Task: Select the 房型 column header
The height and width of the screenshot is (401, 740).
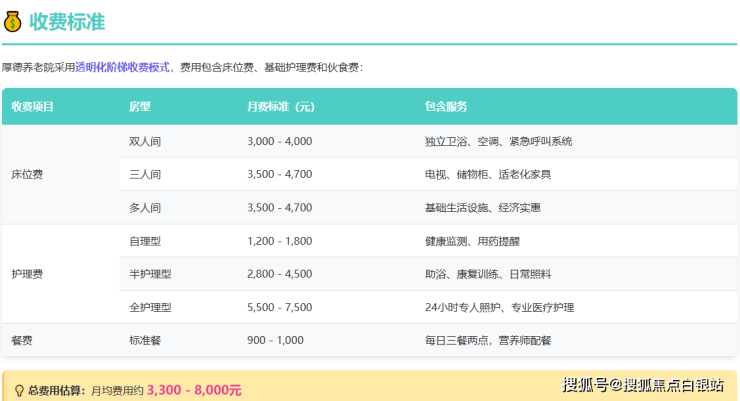Action: (x=139, y=106)
